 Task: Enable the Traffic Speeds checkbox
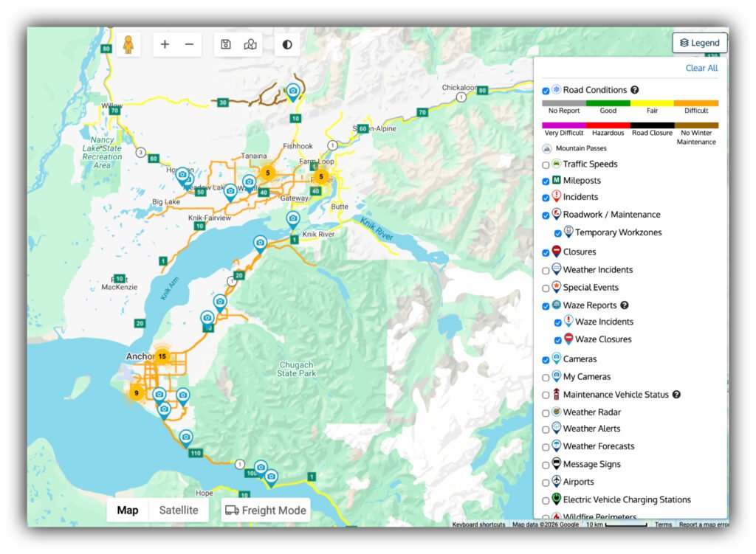[x=546, y=165]
